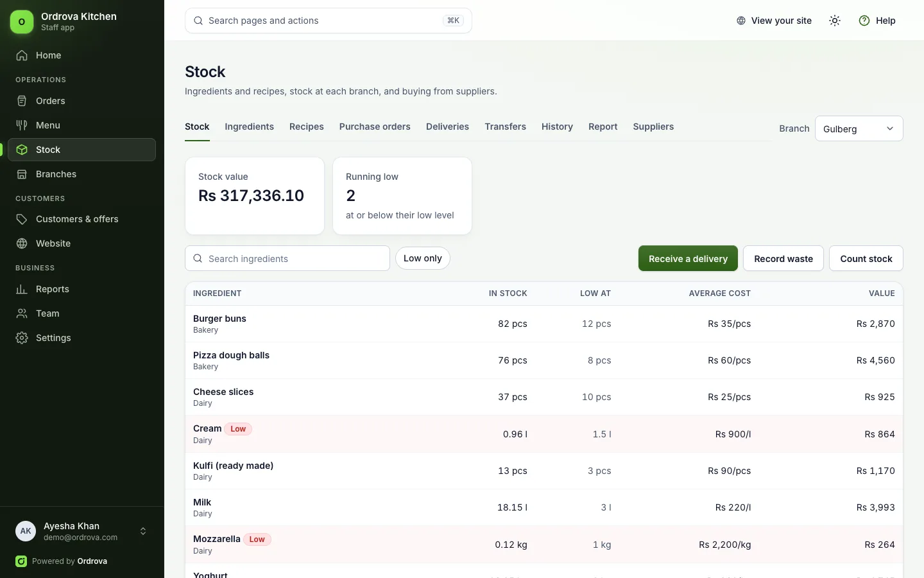Click the Cream ingredient name
924x578 pixels.
tap(207, 428)
